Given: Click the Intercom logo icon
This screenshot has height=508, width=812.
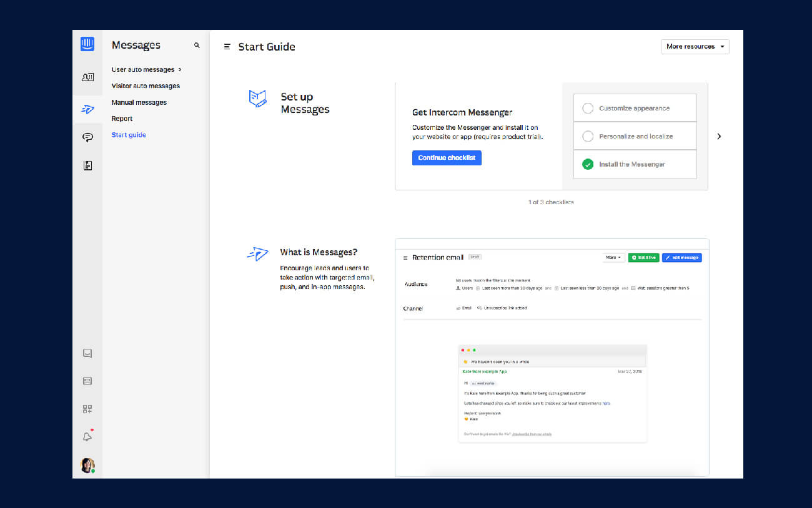Looking at the screenshot, I should (87, 44).
